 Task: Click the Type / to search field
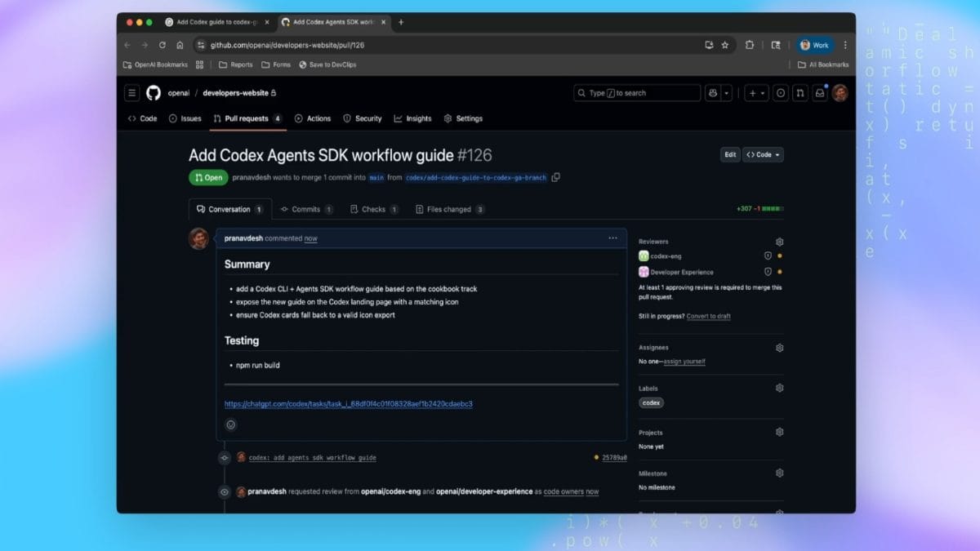(x=637, y=93)
